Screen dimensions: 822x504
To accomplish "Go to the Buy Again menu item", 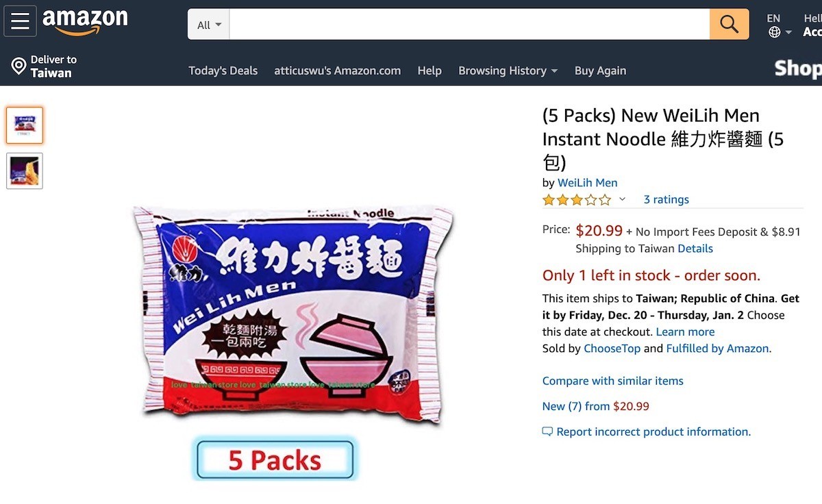I will pyautogui.click(x=600, y=71).
